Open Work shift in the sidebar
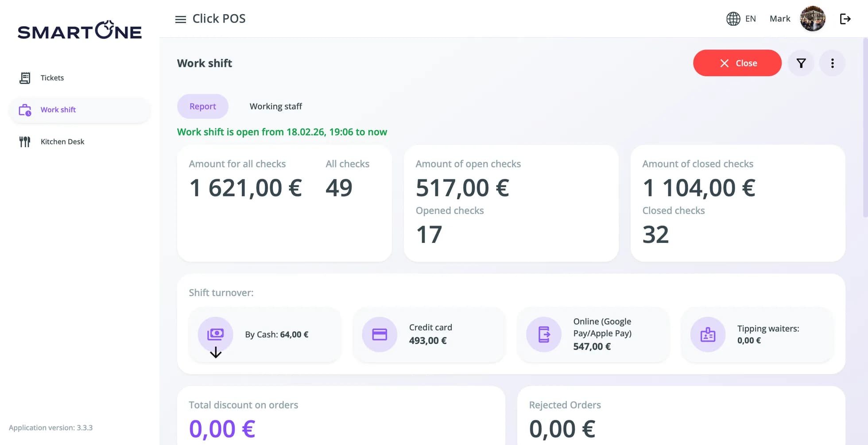Screen dimensions: 868x445 coord(80,110)
